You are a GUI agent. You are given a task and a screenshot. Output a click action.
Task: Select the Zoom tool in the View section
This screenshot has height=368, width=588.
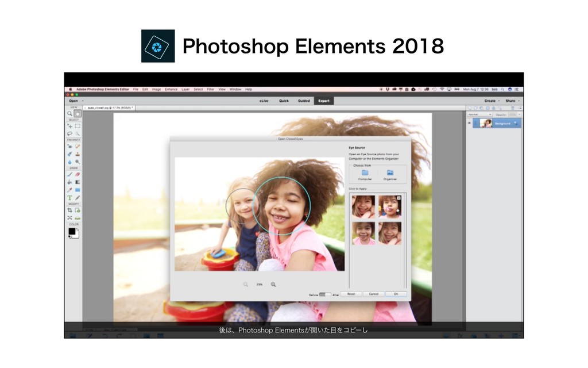(x=69, y=113)
